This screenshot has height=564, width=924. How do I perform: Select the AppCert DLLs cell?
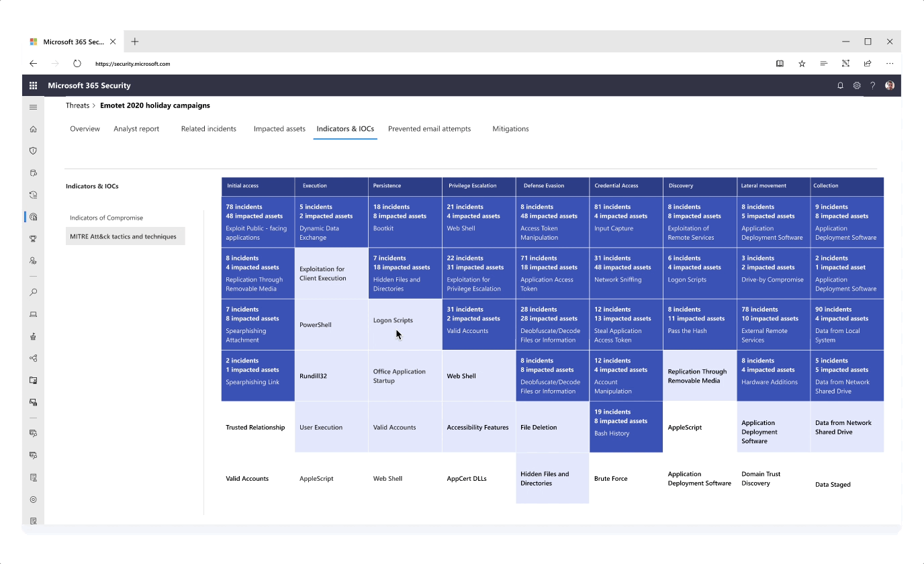[x=479, y=479]
